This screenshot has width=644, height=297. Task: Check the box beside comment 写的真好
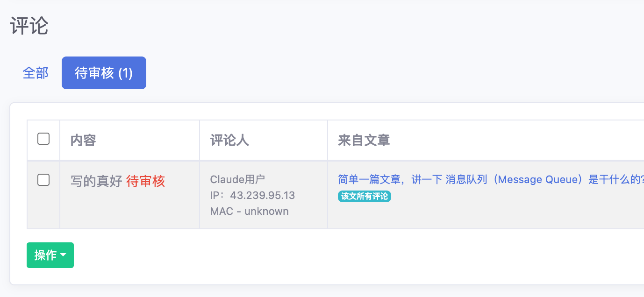43,180
